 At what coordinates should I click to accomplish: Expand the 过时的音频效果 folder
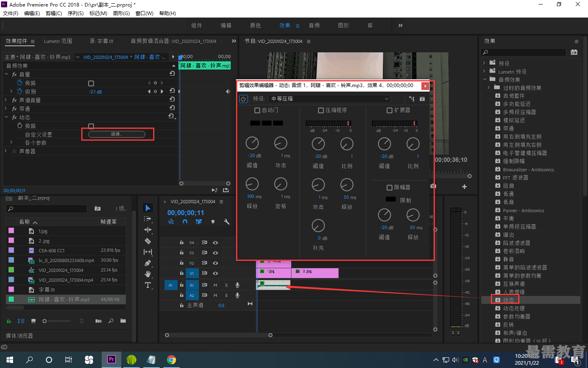tap(489, 88)
